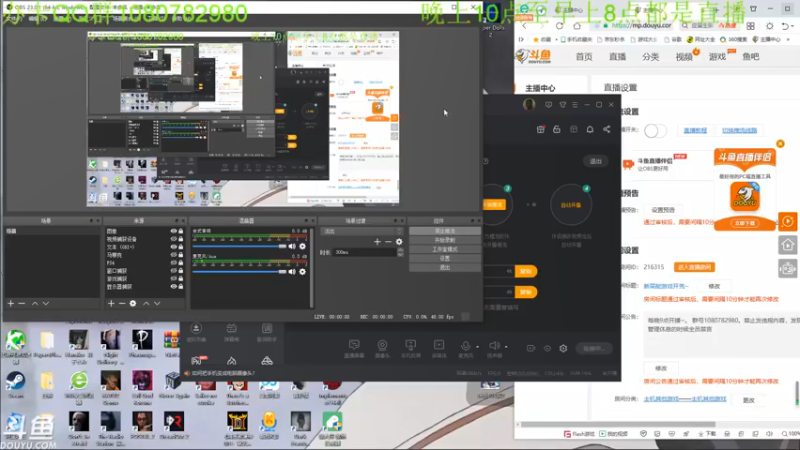Toggle visibility of 图像 source
Viewport: 800px width, 450px height.
pyautogui.click(x=173, y=231)
